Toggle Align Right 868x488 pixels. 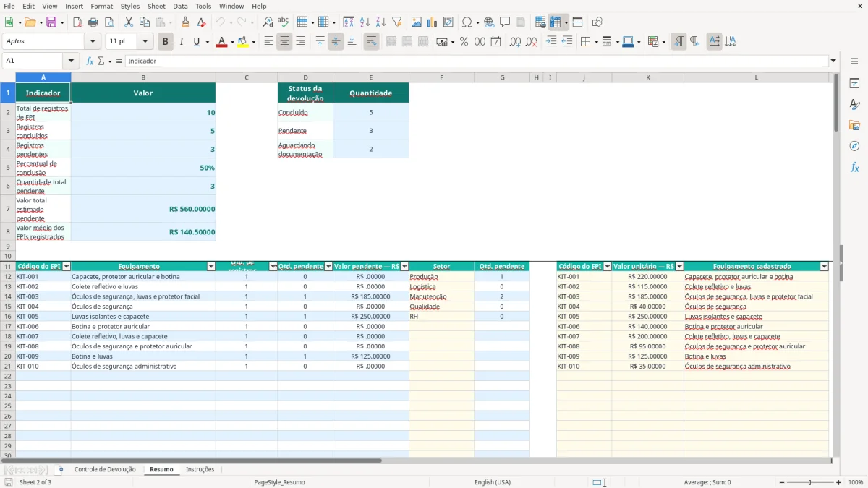coord(300,42)
